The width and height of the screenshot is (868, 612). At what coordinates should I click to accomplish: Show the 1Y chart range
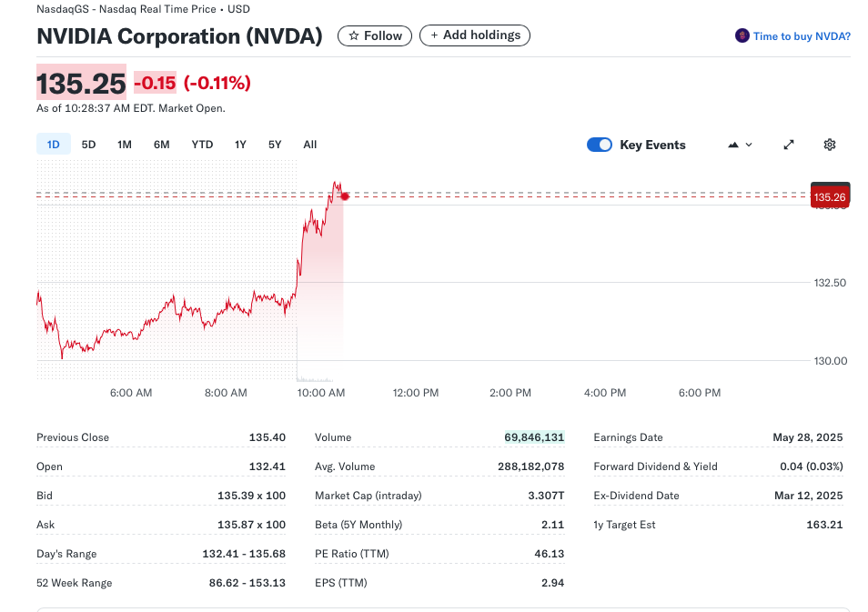tap(240, 145)
